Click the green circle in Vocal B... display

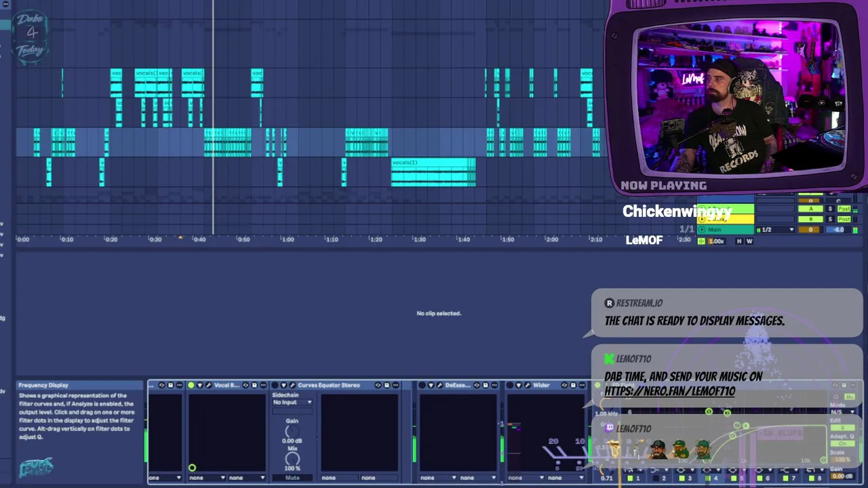tap(192, 468)
